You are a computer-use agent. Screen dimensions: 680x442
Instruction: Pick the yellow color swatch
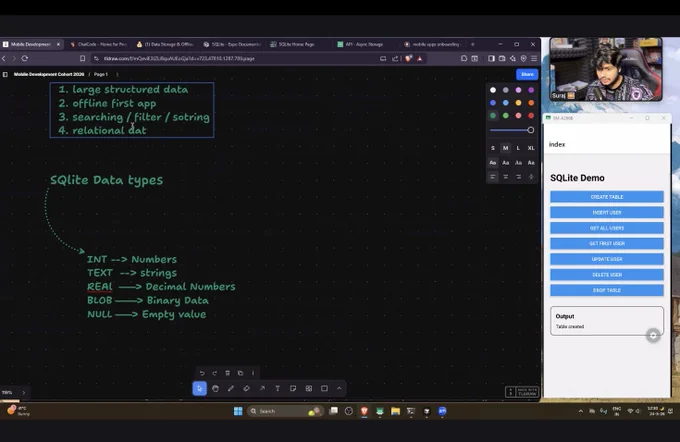tap(518, 103)
